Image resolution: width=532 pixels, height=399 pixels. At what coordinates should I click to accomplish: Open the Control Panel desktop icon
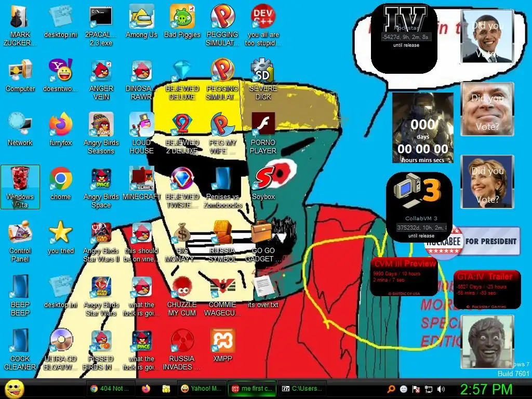[x=20, y=242]
